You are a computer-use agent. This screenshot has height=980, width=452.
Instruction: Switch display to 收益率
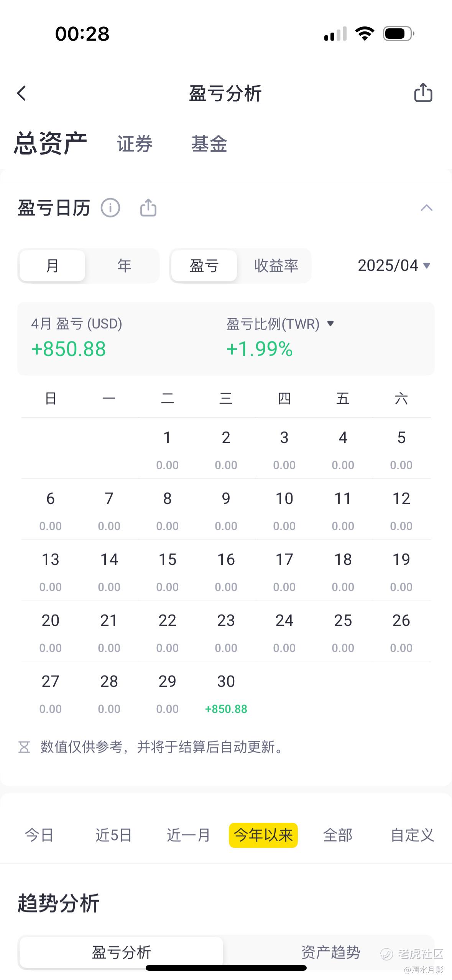[276, 266]
